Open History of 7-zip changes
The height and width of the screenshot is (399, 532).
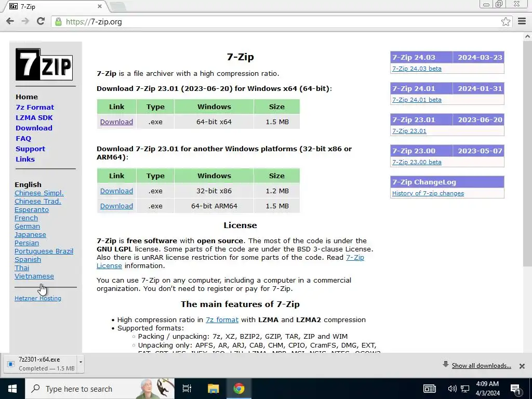pyautogui.click(x=428, y=193)
